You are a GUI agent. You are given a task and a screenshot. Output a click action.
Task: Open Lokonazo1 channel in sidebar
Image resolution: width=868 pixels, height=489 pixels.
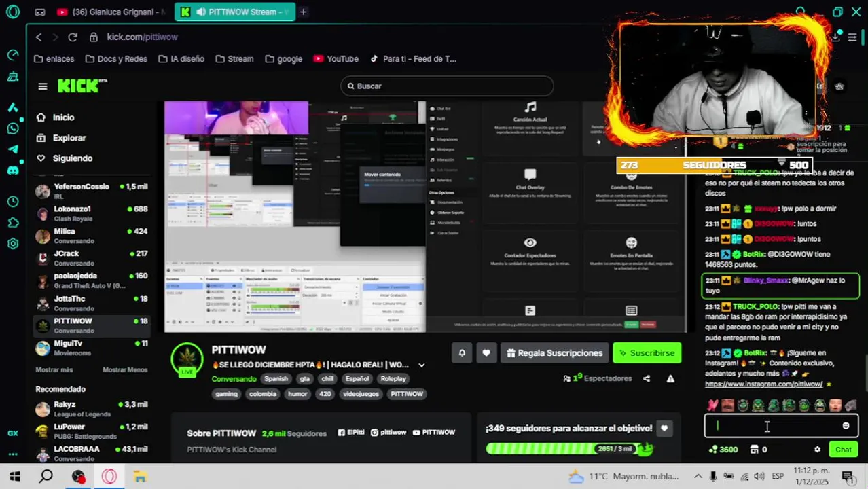92,213
